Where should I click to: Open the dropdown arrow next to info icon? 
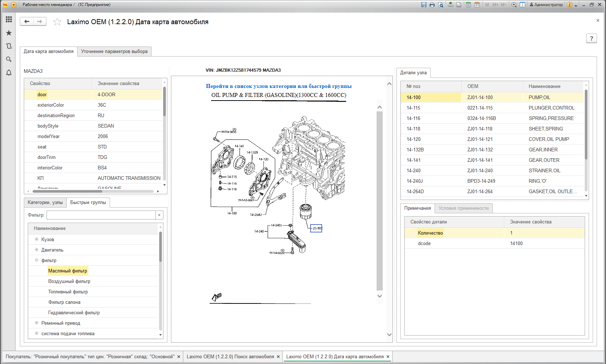coord(576,5)
